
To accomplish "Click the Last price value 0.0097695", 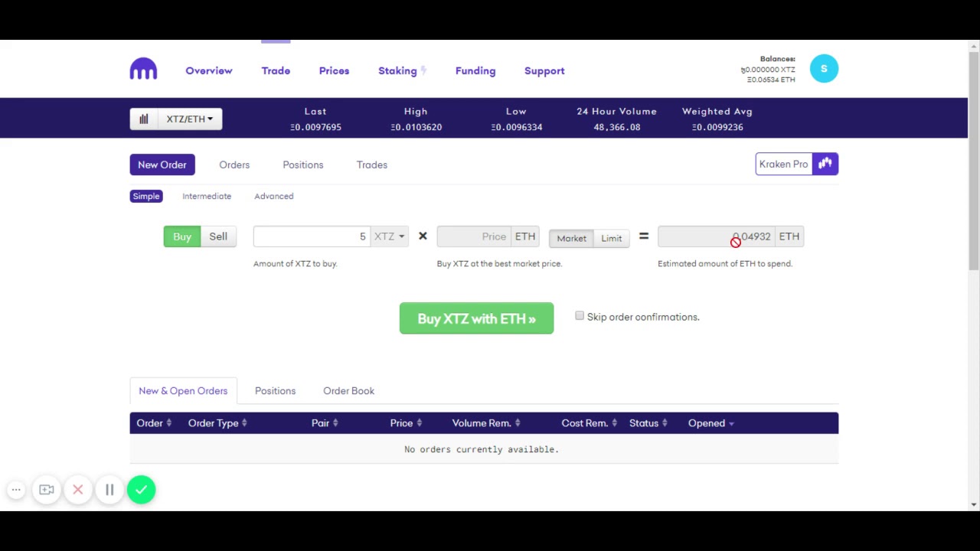I will [x=315, y=127].
